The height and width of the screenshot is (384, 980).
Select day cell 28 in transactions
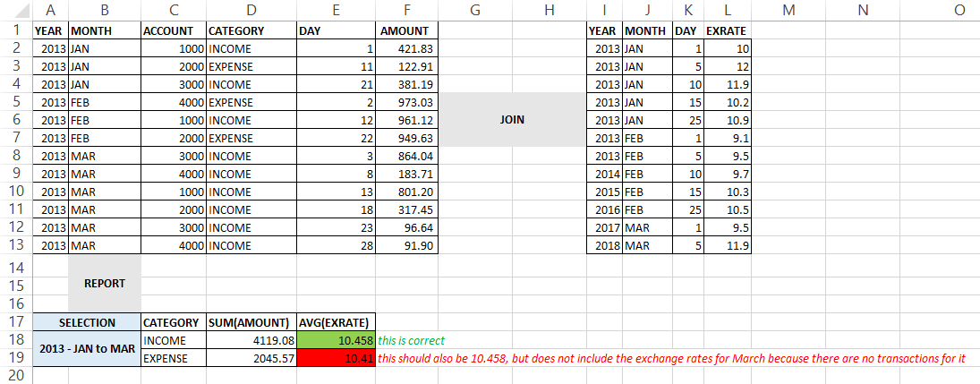tap(337, 246)
